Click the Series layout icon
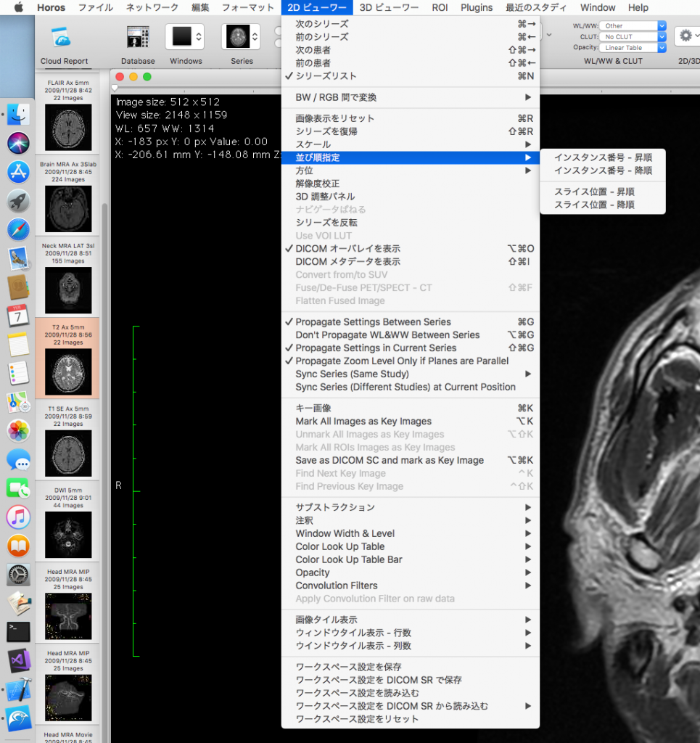The height and width of the screenshot is (743, 700). 238,36
